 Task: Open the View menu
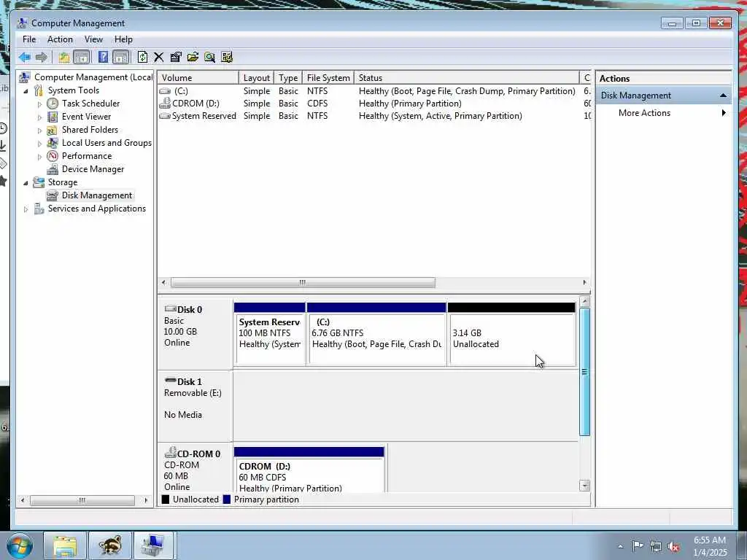tap(93, 39)
